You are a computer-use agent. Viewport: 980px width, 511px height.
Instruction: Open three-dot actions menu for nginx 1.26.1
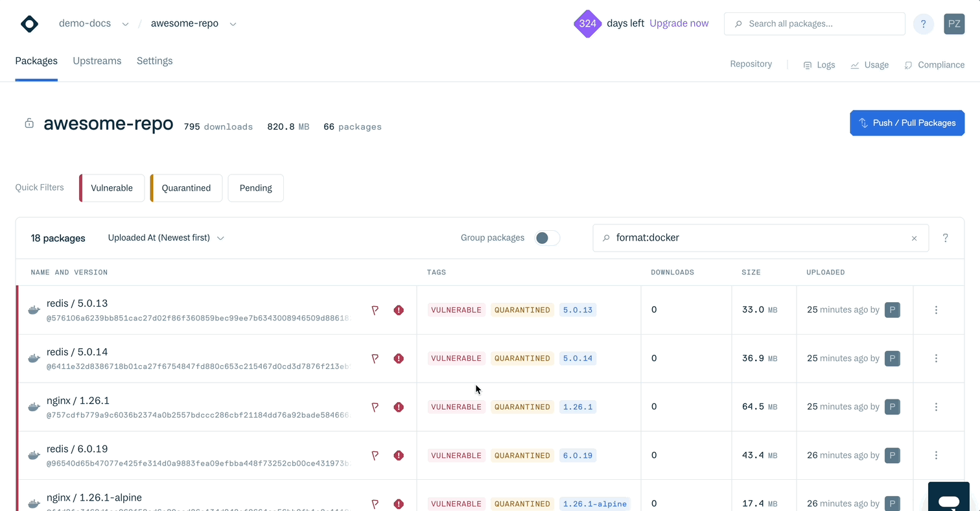point(936,407)
